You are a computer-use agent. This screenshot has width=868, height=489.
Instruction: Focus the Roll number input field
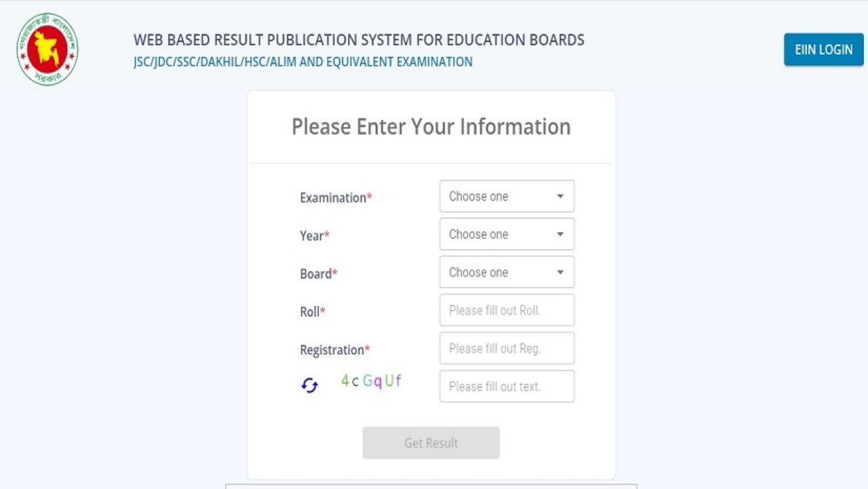(507, 310)
